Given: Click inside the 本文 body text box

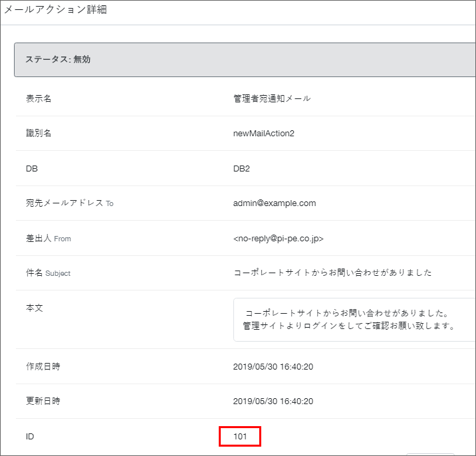Looking at the screenshot, I should click(x=354, y=320).
